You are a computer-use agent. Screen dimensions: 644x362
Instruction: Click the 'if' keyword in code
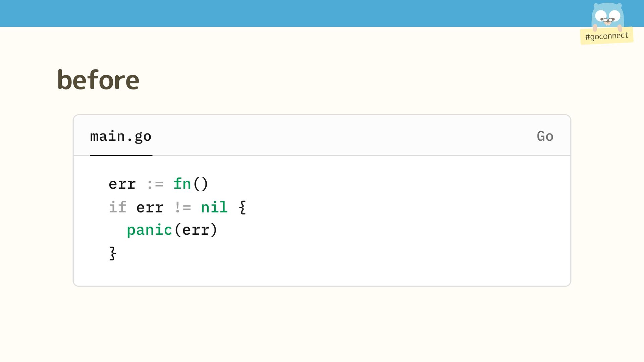click(x=117, y=207)
